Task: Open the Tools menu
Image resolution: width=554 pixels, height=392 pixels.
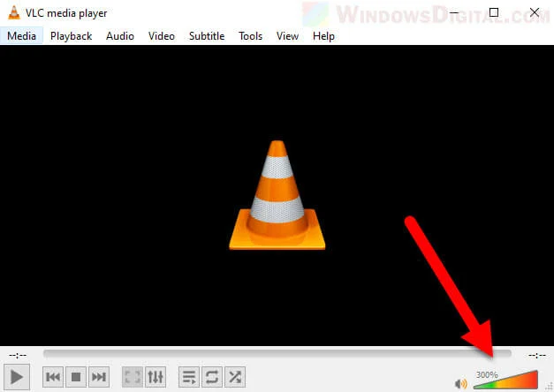Action: (x=251, y=36)
